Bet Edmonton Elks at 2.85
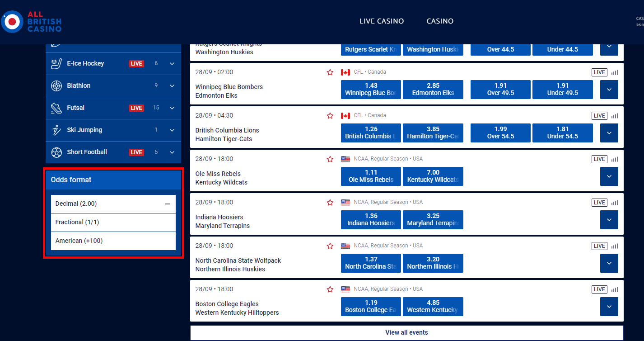This screenshot has width=644, height=341. [x=433, y=90]
